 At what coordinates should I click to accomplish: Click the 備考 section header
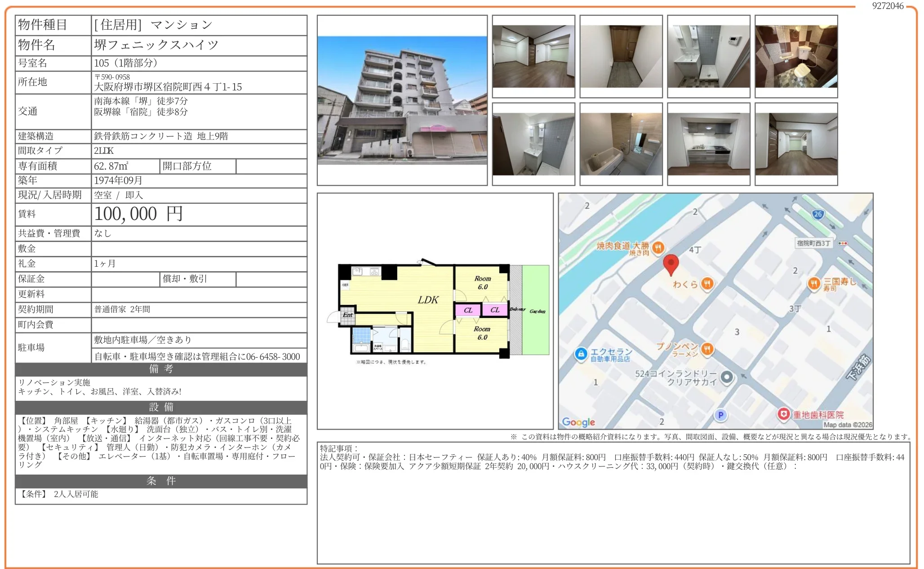coord(161,369)
